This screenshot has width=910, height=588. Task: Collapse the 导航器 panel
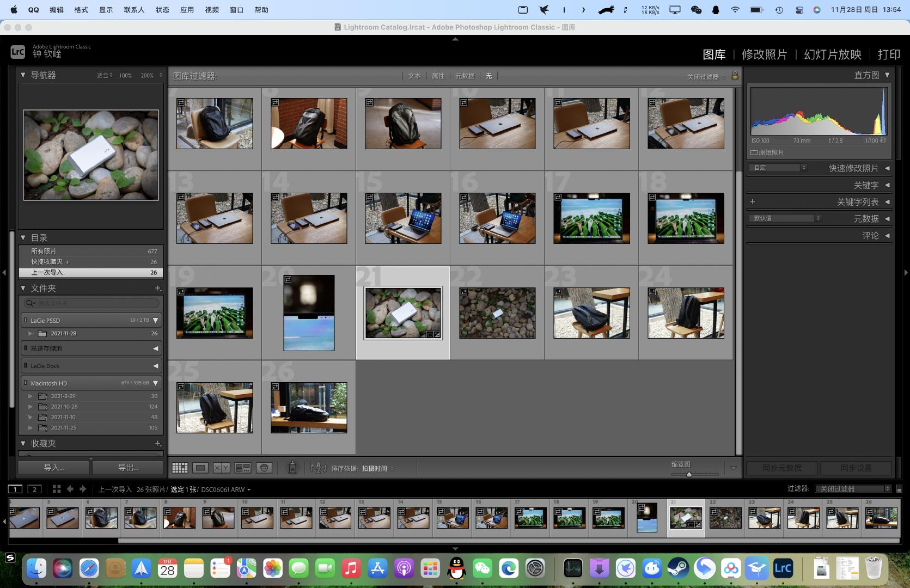pyautogui.click(x=23, y=75)
